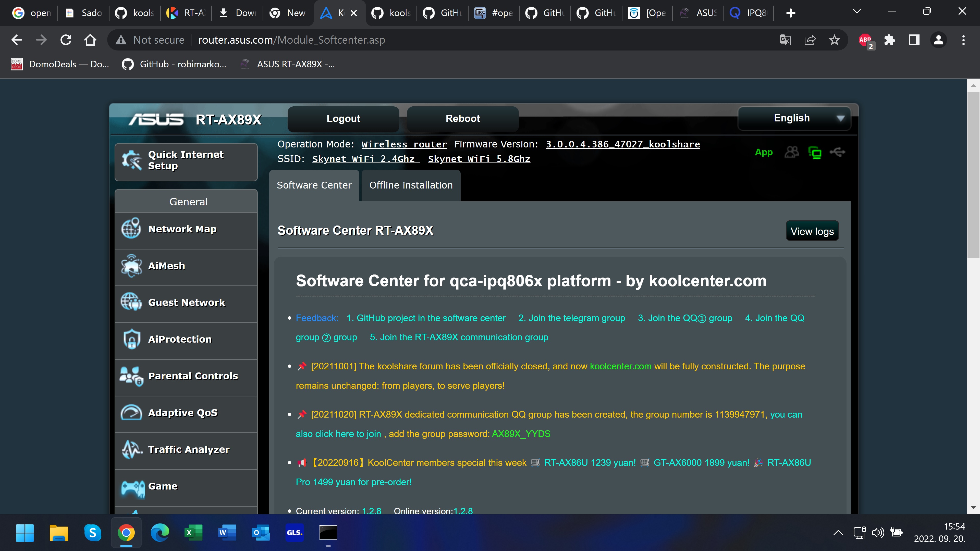Screen dimensions: 980x551
Task: Share this page via the share icon
Action: 810,40
